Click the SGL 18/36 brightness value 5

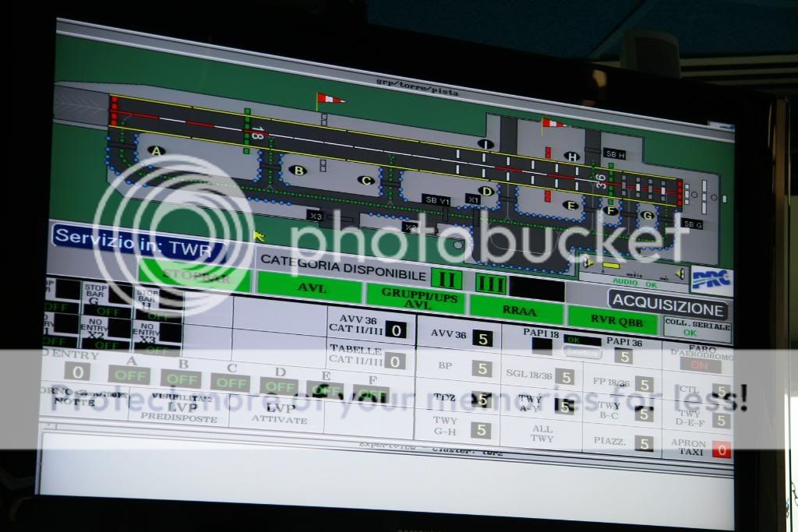pos(565,377)
